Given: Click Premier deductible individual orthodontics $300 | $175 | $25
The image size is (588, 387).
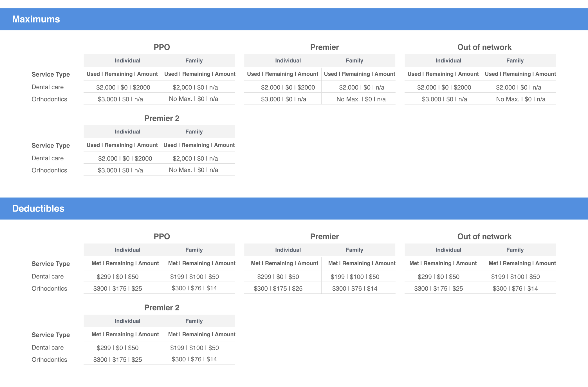Looking at the screenshot, I should pos(278,288).
